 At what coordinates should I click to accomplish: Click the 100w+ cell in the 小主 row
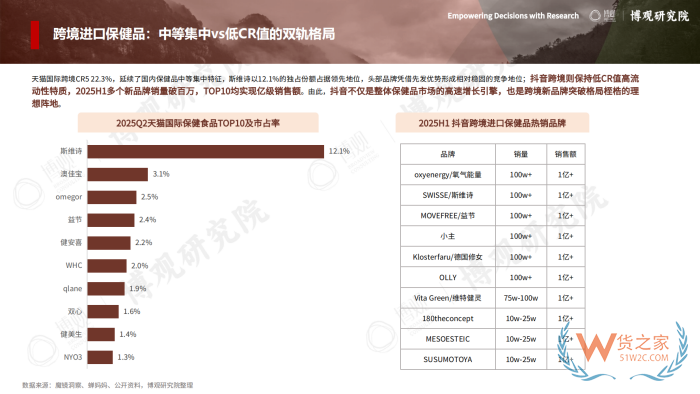521,236
